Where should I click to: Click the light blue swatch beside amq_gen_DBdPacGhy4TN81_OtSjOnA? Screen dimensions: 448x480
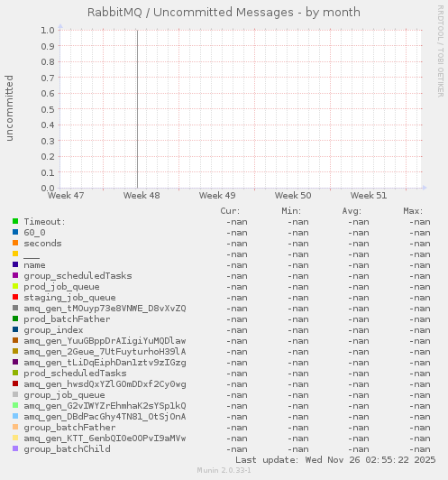15,416
